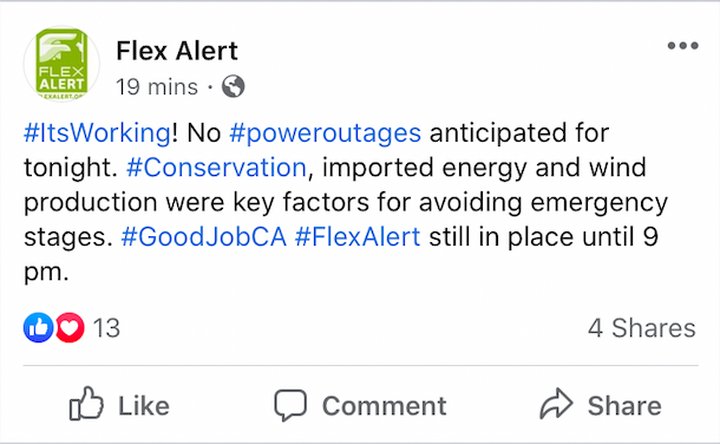The image size is (720, 444).
Task: View the 13 reactions count
Action: click(107, 328)
